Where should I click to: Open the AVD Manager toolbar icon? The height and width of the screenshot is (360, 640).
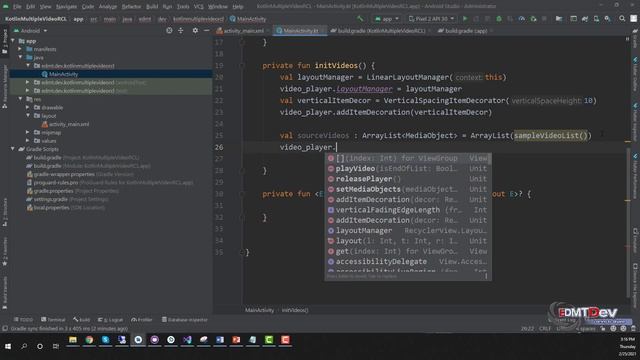[x=596, y=19]
